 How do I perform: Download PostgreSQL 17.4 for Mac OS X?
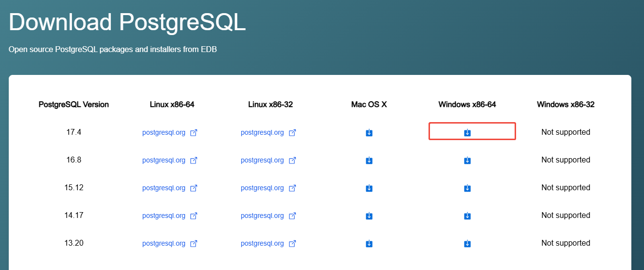tap(369, 132)
